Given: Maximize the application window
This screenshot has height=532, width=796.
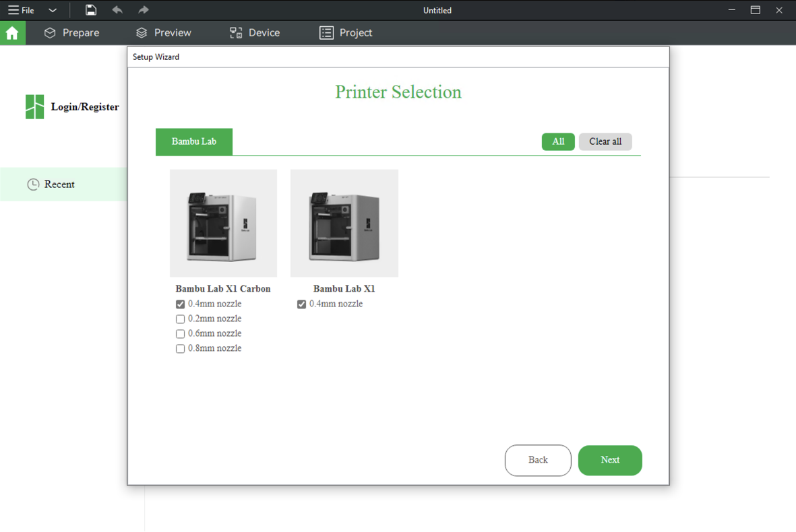Looking at the screenshot, I should [x=756, y=10].
